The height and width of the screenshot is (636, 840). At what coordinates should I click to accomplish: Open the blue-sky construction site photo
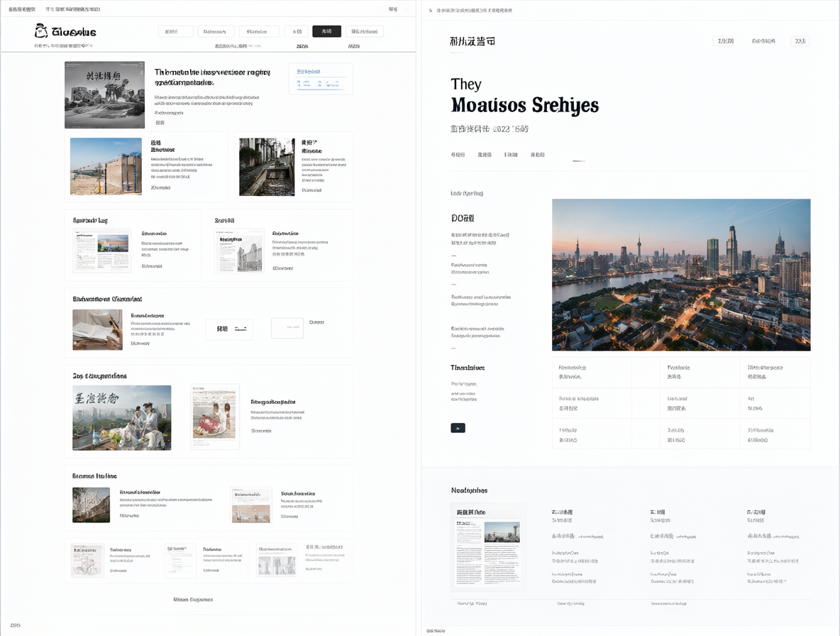(x=106, y=167)
